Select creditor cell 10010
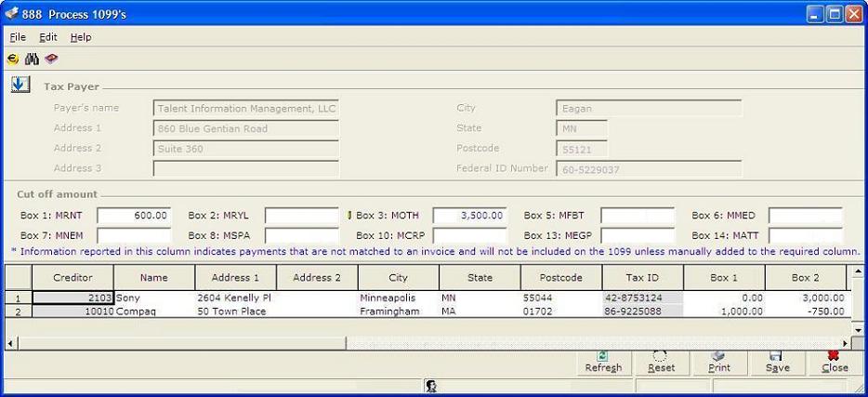868x397 pixels. coord(73,311)
